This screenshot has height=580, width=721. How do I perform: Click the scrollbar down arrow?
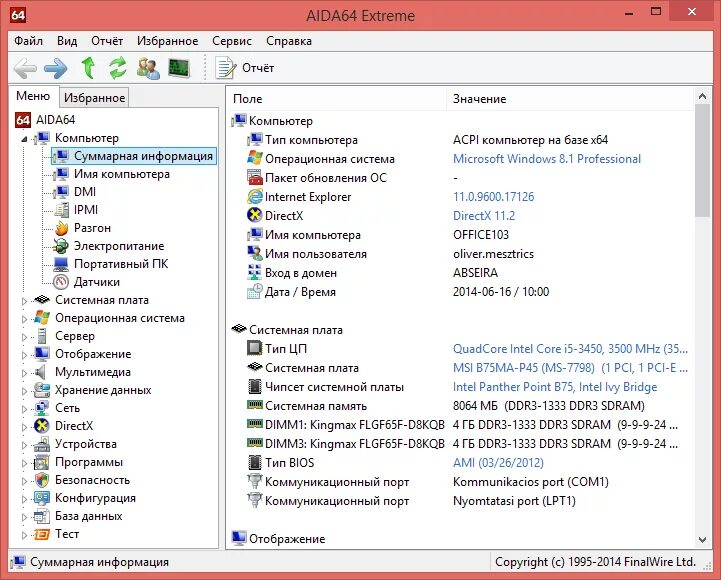tap(702, 540)
